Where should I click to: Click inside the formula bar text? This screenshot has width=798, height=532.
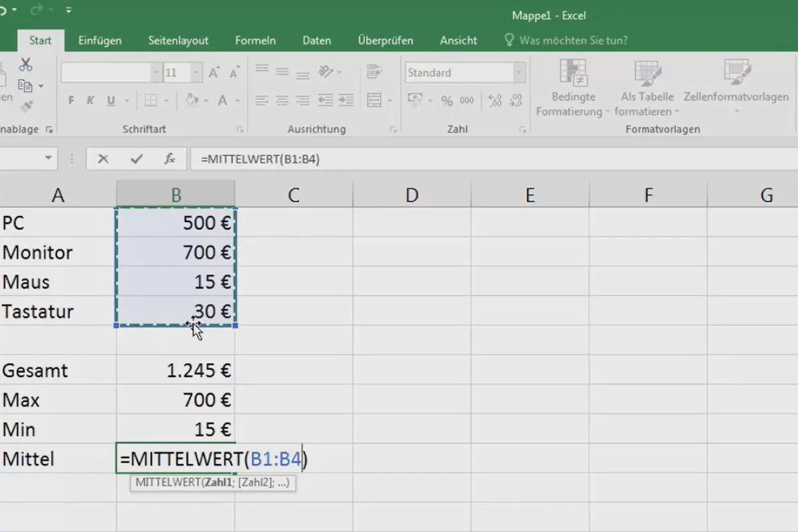pos(260,160)
